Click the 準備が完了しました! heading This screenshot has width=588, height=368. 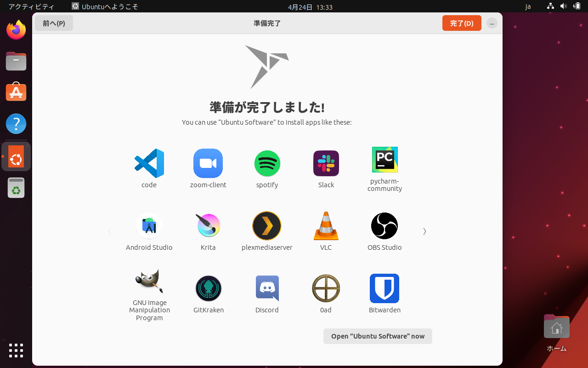coord(267,107)
